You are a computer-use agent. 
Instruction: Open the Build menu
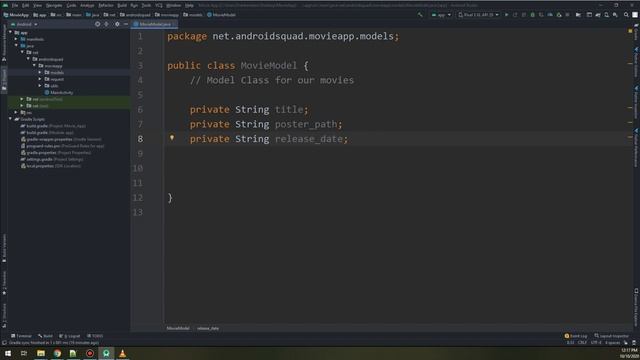(x=122, y=5)
